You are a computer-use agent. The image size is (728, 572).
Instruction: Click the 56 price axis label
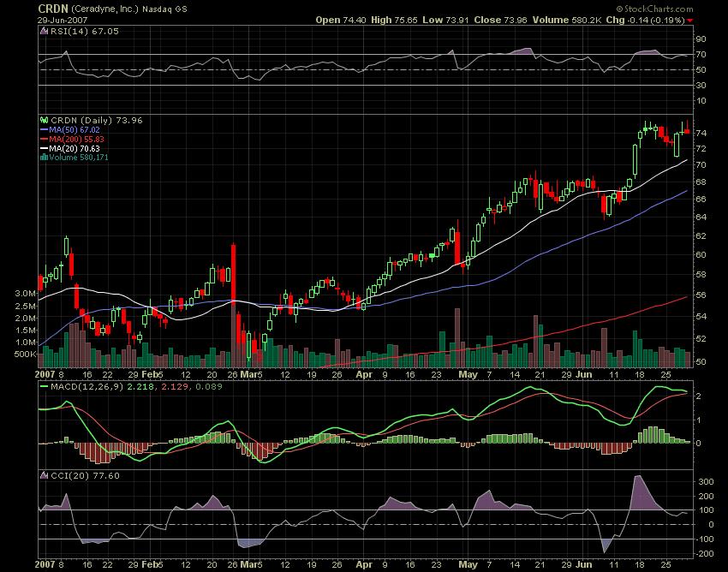pos(701,295)
